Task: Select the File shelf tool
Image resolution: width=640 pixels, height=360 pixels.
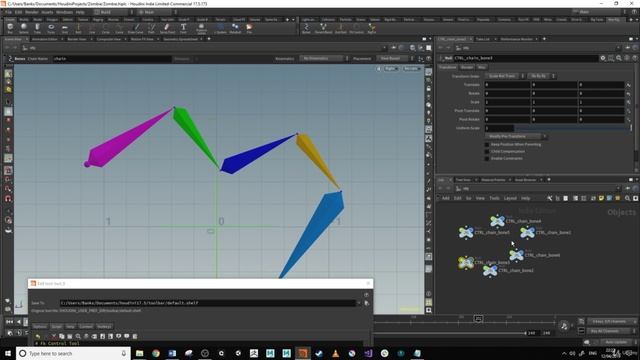Action: (249, 28)
